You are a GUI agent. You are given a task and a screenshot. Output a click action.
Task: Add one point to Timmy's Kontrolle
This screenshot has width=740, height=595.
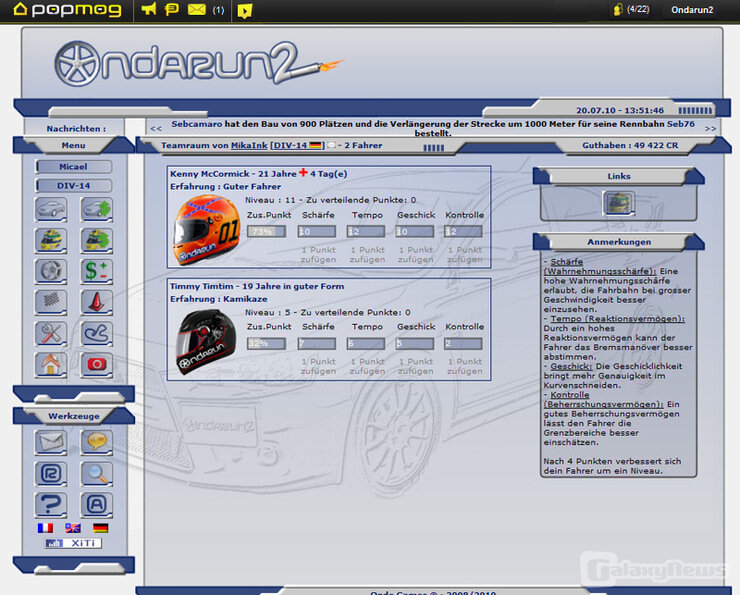click(465, 366)
